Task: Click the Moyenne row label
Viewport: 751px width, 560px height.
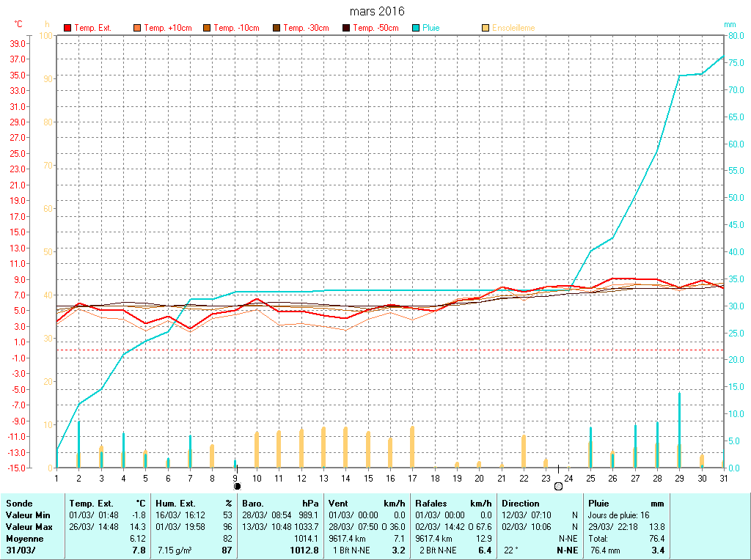Action: click(x=24, y=539)
